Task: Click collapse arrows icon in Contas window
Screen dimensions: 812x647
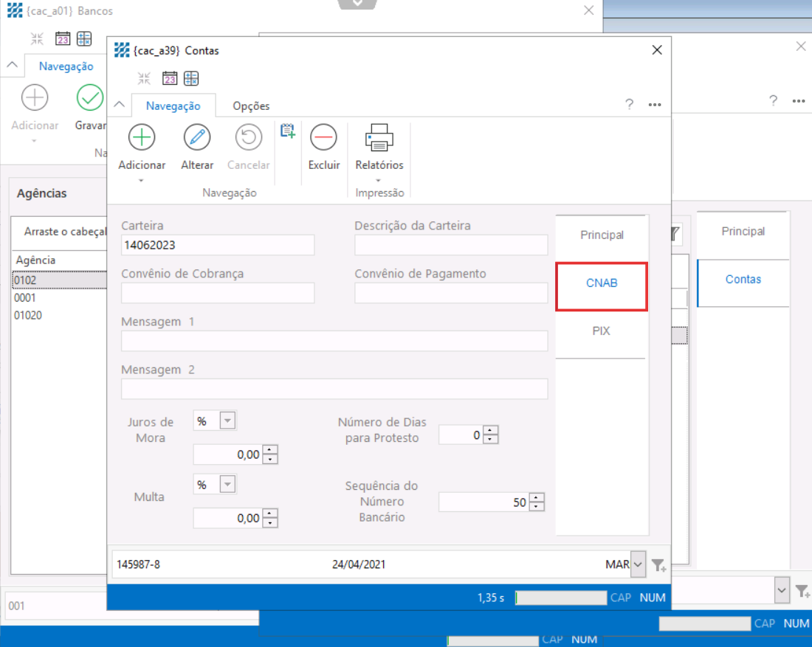Action: [x=144, y=78]
